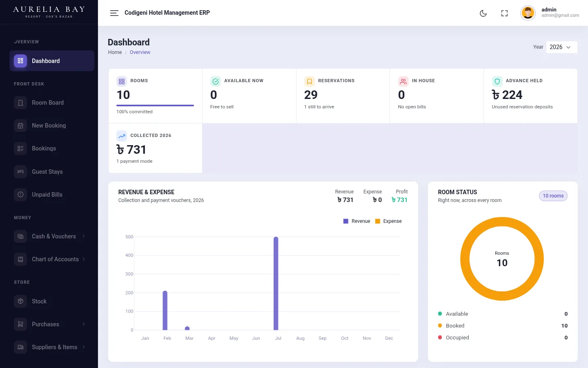Click the Dashboard grid icon
588x368 pixels.
click(x=20, y=61)
